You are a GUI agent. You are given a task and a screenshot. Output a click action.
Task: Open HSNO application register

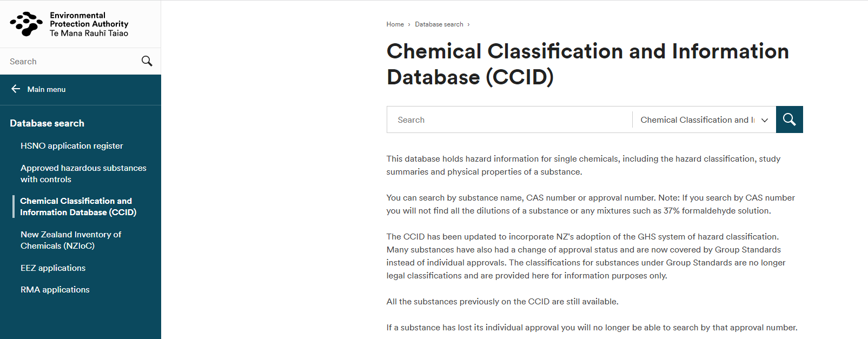72,146
